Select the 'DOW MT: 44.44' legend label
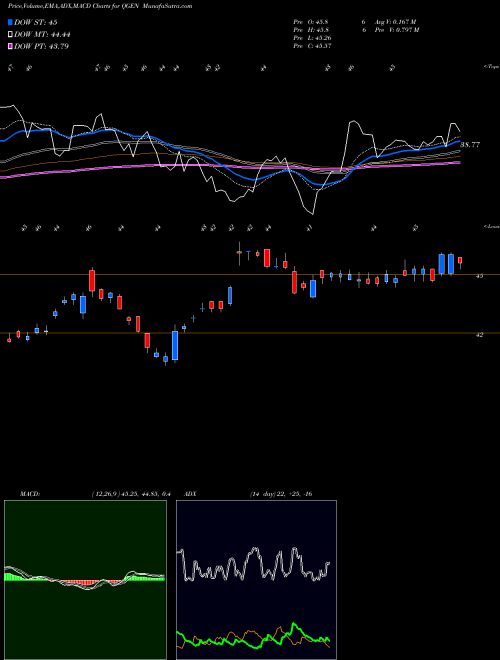The image size is (500, 660). (x=42, y=35)
